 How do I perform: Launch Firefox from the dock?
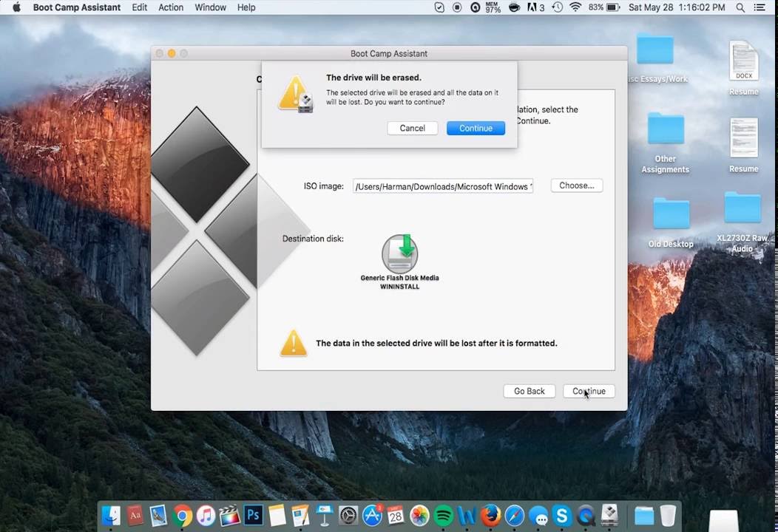point(491,516)
